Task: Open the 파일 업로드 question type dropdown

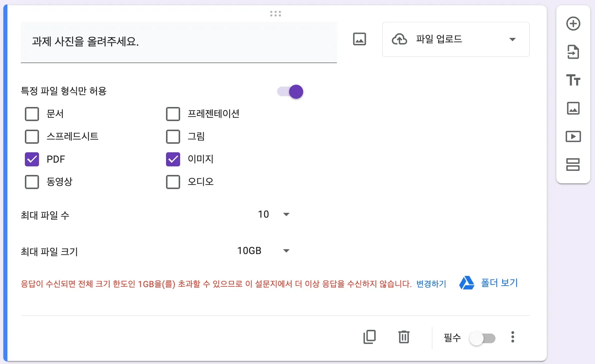Action: pyautogui.click(x=455, y=39)
